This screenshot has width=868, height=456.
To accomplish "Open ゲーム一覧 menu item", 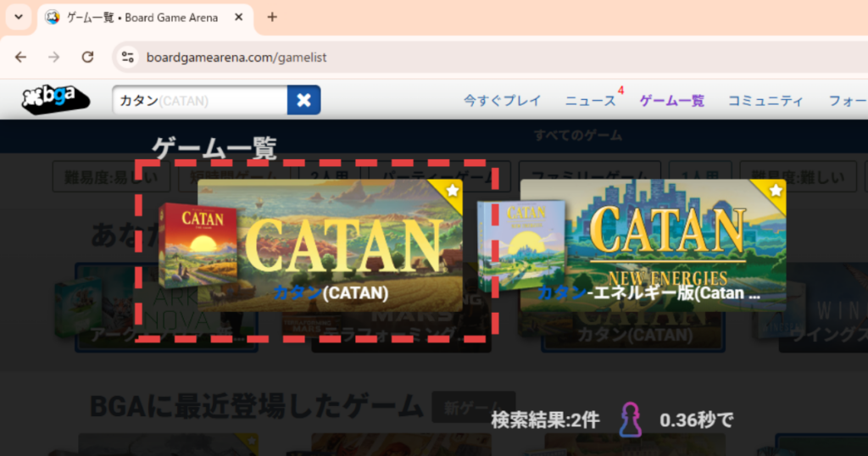I will tap(672, 101).
